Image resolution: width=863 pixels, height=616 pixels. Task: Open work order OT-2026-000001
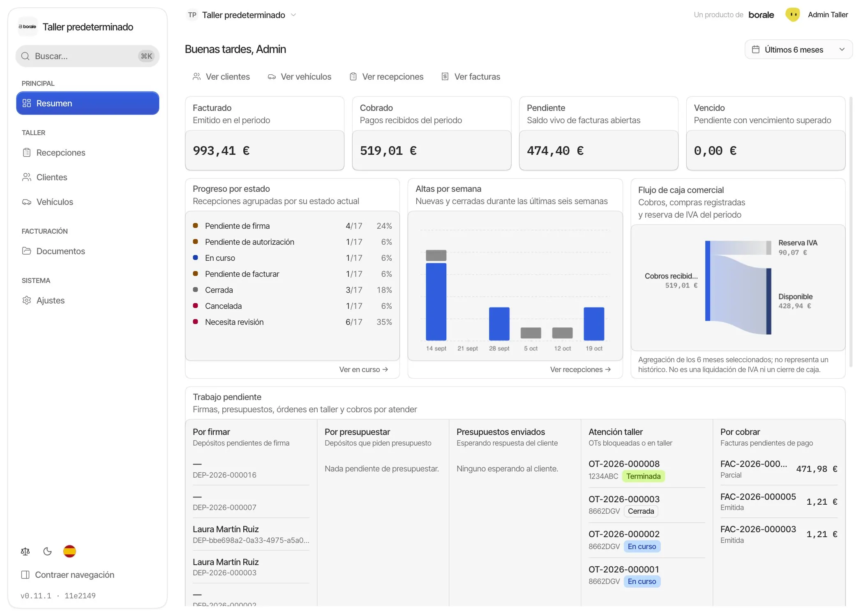(x=647, y=575)
